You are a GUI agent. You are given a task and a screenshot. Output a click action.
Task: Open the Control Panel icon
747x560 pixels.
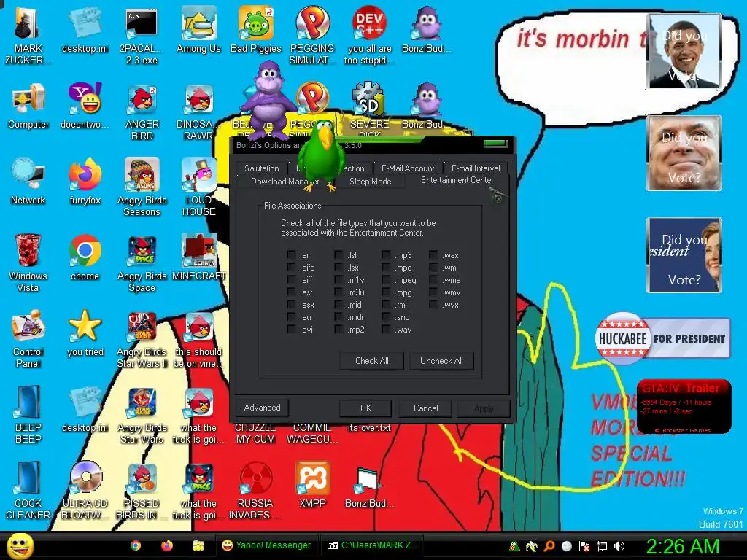(28, 338)
